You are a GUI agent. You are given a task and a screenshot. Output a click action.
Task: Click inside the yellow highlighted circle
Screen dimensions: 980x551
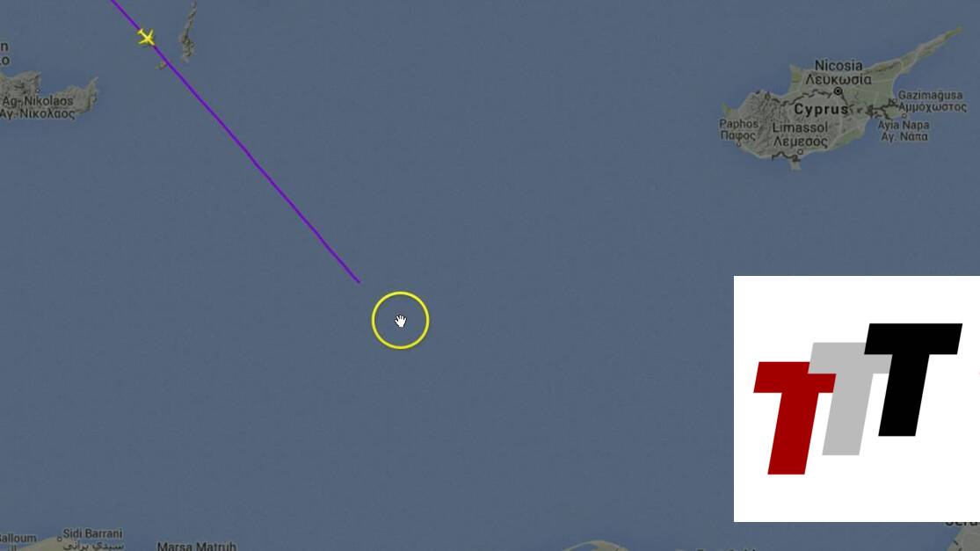[x=400, y=321]
